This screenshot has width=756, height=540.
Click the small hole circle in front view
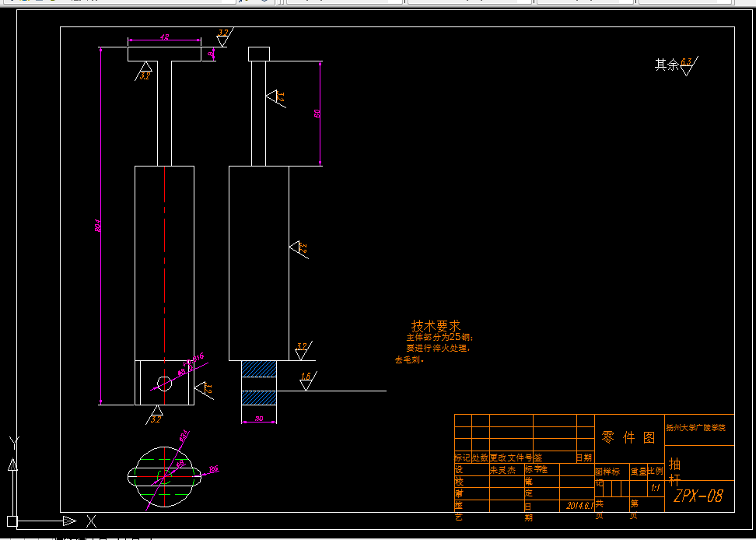(x=164, y=384)
